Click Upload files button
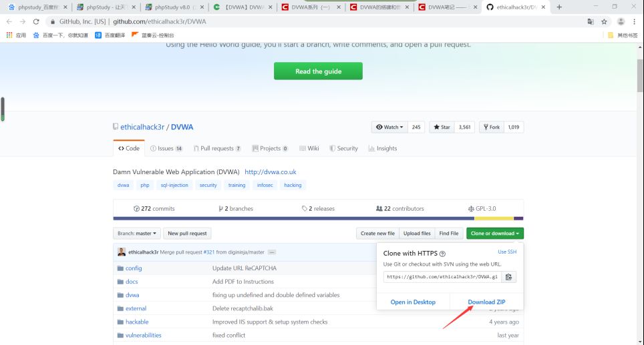 pyautogui.click(x=417, y=234)
